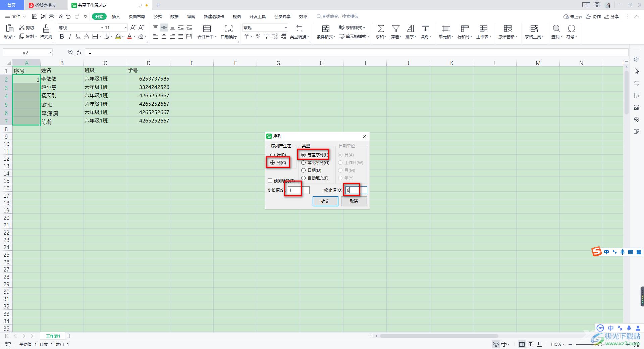Click the Collaborate (协作) button

[x=593, y=16]
